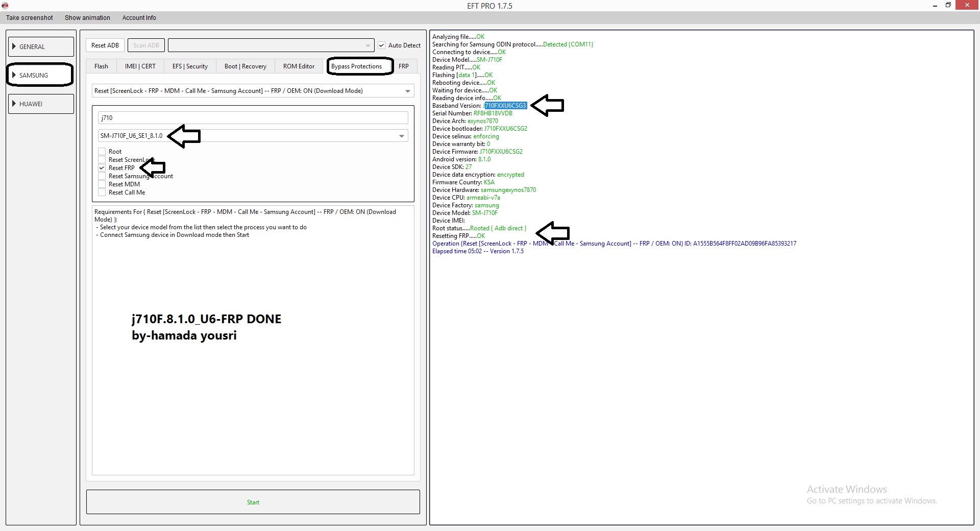Image resolution: width=980 pixels, height=531 pixels.
Task: Toggle the Auto Detect checkbox
Action: pos(381,45)
